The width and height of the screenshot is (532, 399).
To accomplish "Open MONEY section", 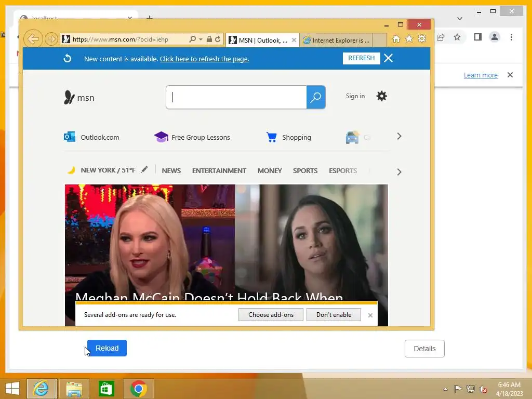I will [x=270, y=170].
